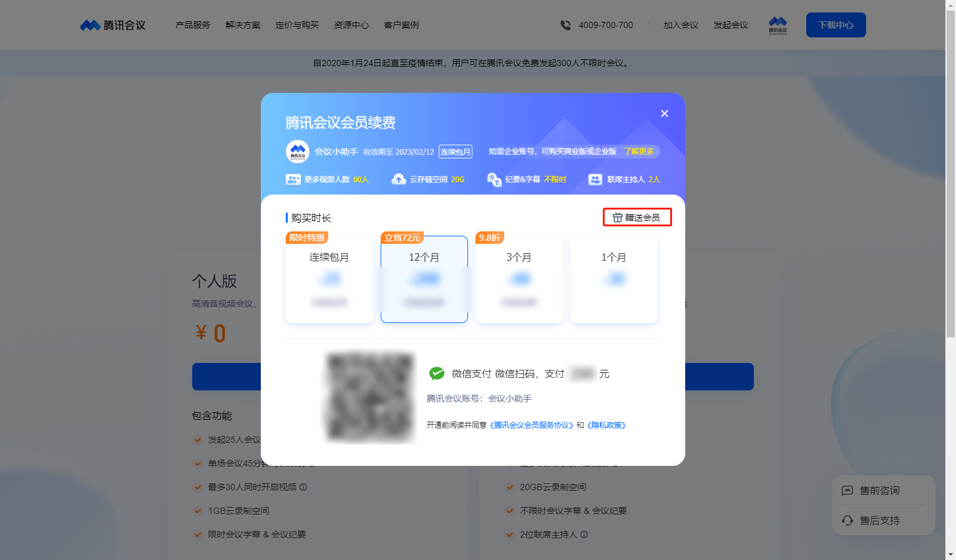Click the 限时特惠 tag
956x560 pixels.
(307, 238)
